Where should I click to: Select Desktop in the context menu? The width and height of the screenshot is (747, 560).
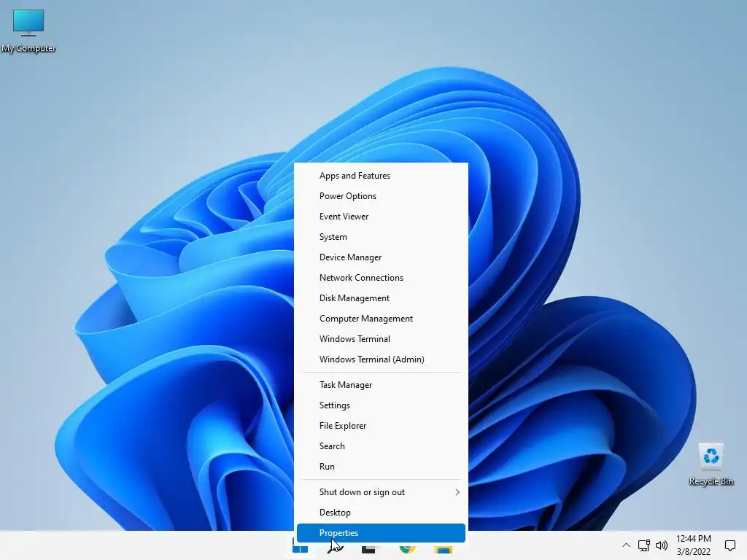click(381, 513)
